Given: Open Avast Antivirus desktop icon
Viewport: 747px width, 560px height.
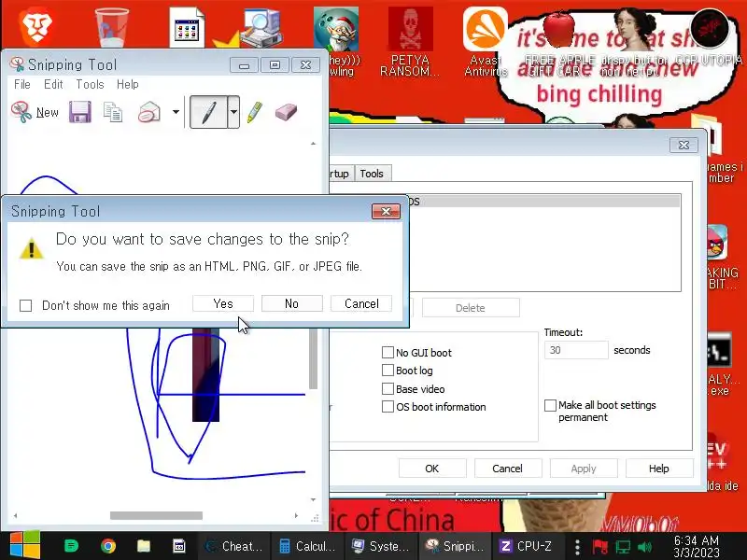Looking at the screenshot, I should [486, 42].
